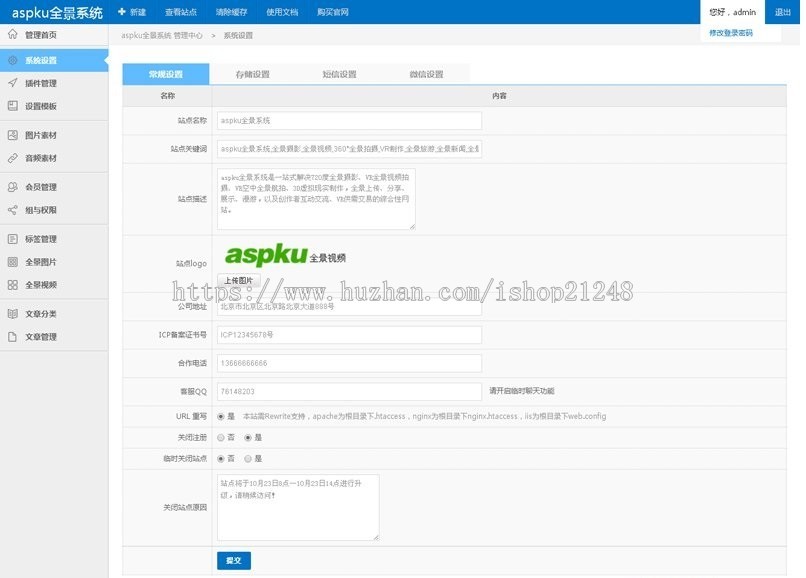This screenshot has height=578, width=806.
Task: Open the admin user dropdown
Action: [733, 13]
